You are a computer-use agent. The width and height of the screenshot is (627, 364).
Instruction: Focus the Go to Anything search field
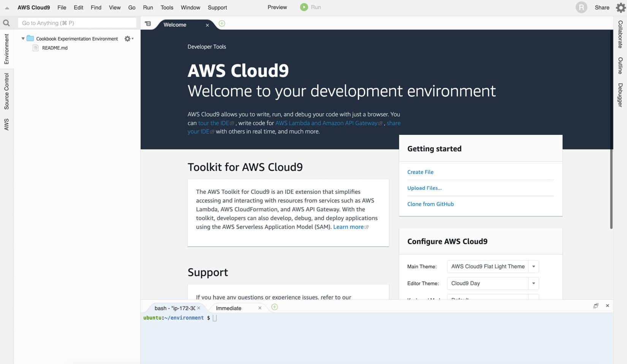[77, 23]
